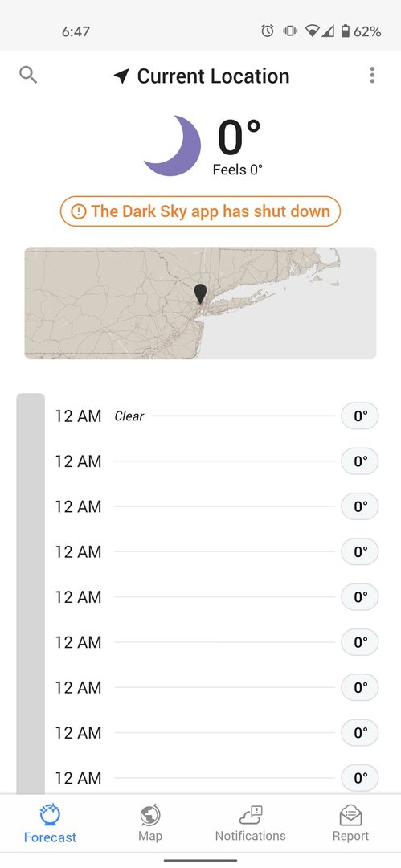Tap the gray hourly timeline bar

click(31, 593)
